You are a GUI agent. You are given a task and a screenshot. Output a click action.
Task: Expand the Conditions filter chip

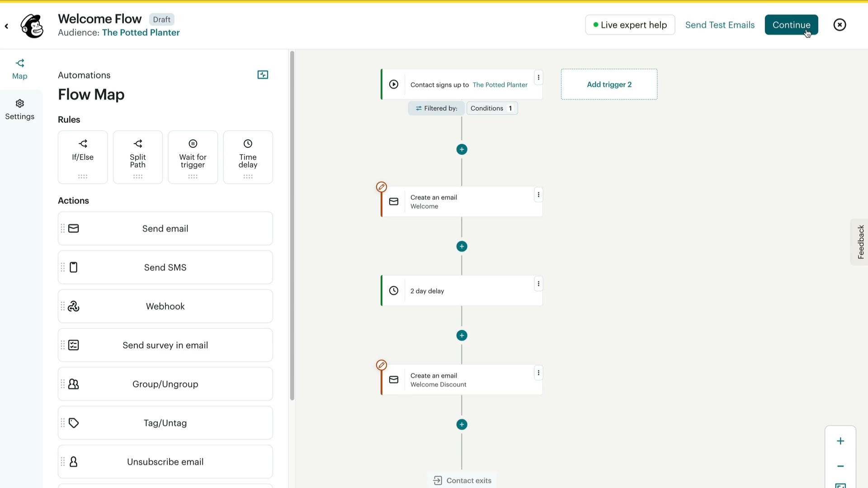[x=492, y=108]
